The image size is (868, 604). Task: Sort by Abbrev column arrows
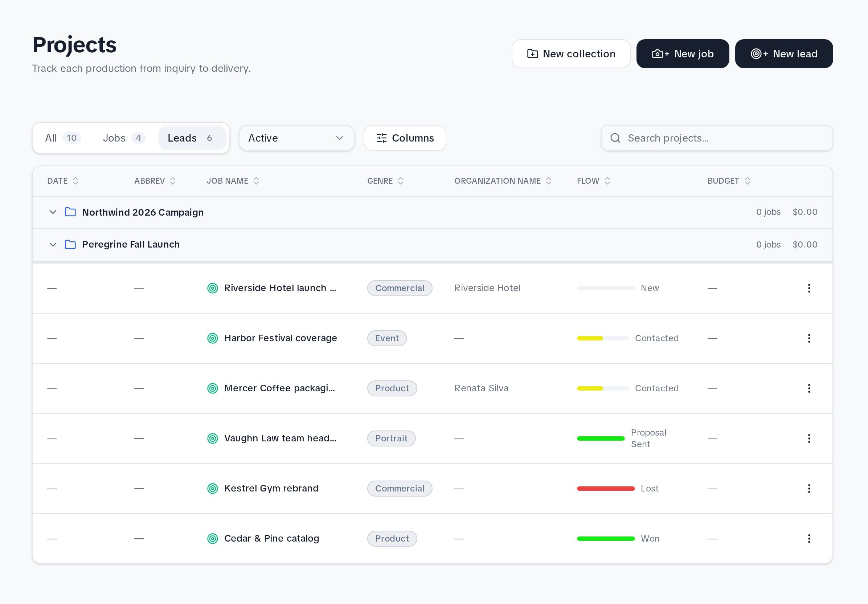pos(173,181)
